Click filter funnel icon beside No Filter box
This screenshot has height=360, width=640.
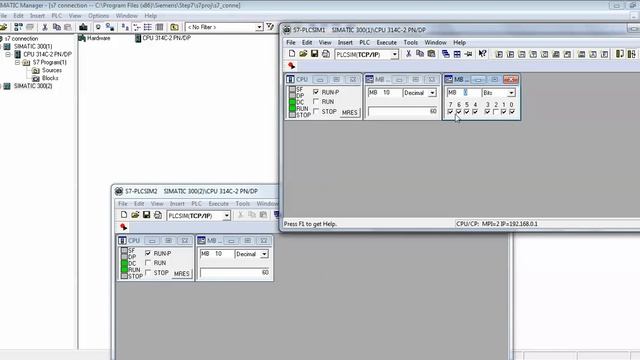[270, 27]
